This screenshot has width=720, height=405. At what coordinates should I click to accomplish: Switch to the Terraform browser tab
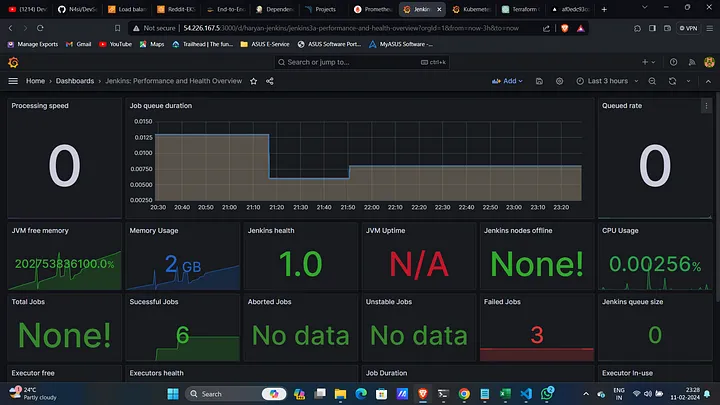coord(520,9)
